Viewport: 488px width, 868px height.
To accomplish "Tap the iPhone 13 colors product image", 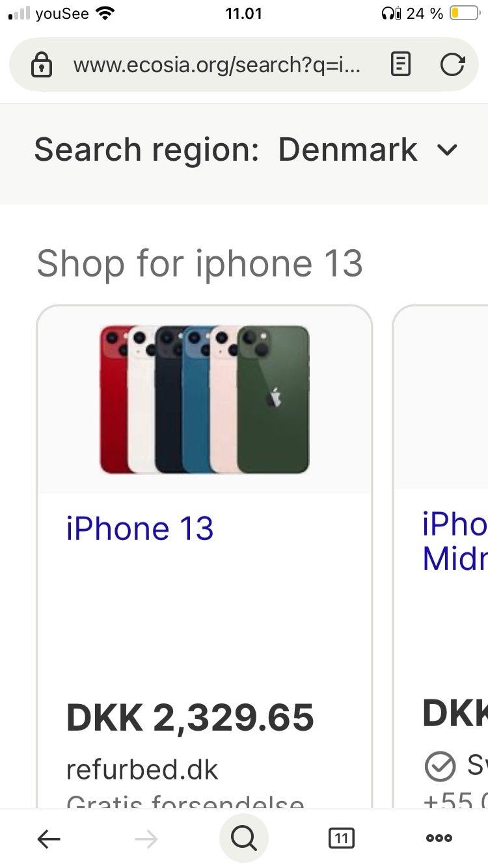I will click(x=204, y=400).
